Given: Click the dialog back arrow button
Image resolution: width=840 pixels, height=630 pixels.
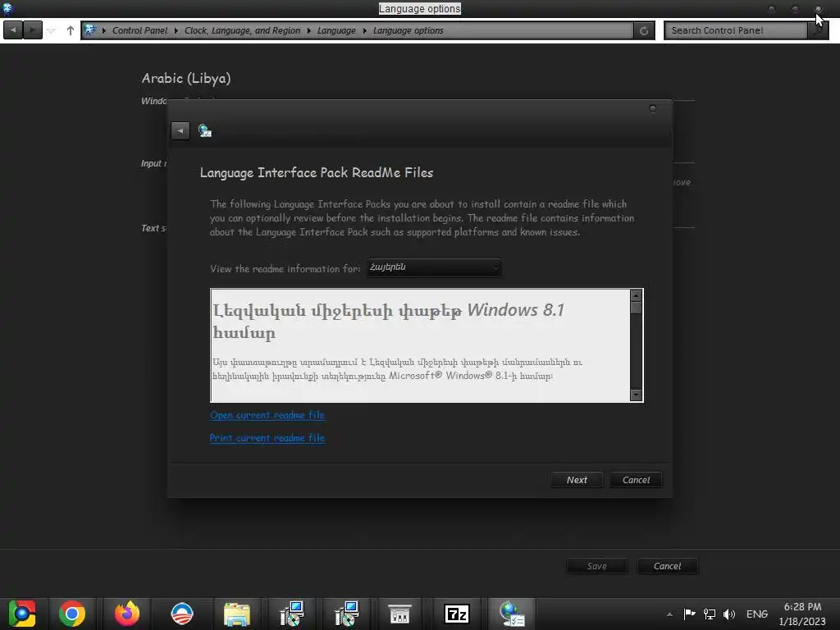Looking at the screenshot, I should (180, 130).
